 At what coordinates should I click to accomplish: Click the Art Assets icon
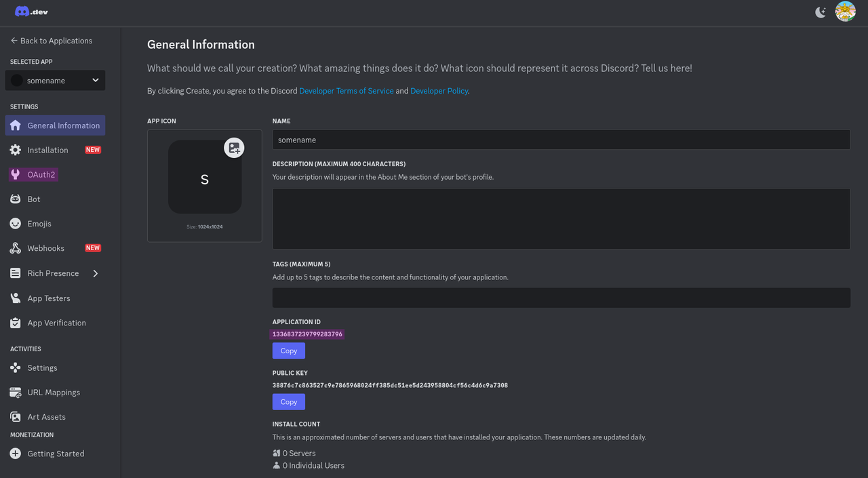[x=16, y=417]
